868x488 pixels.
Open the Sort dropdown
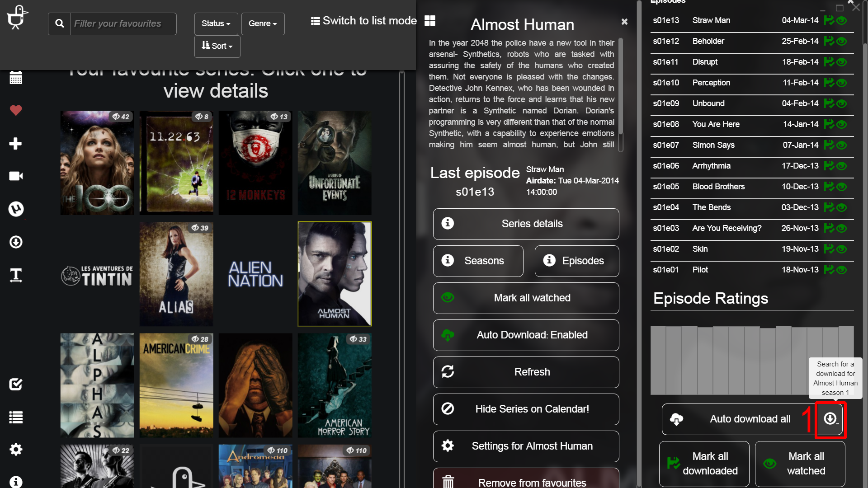pos(217,46)
